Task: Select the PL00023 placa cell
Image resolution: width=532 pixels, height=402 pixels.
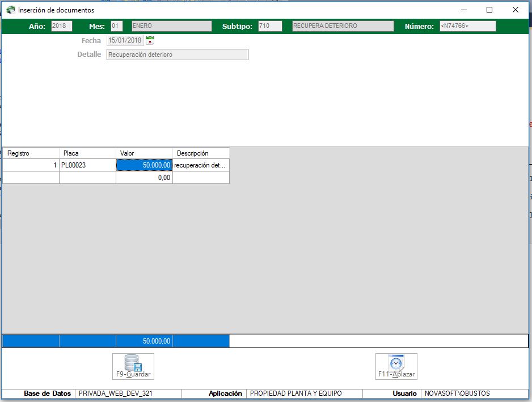Action: coord(87,165)
